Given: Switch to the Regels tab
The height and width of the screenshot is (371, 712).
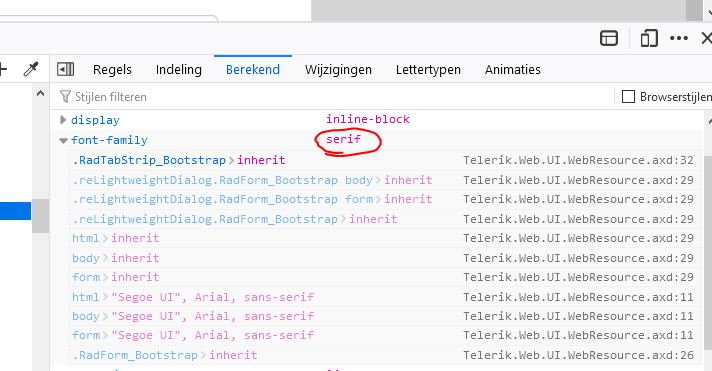Looking at the screenshot, I should [112, 69].
